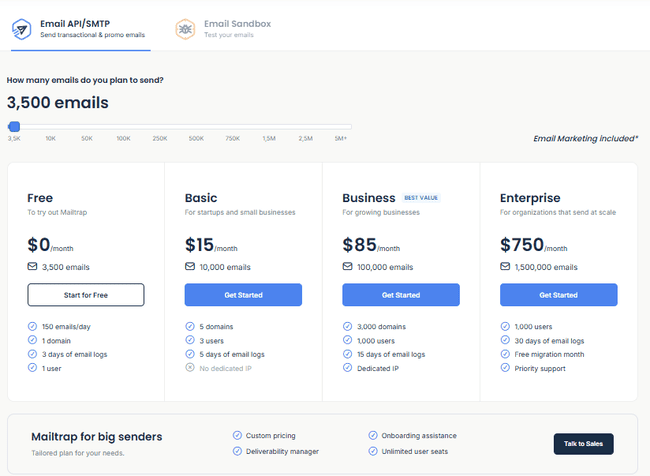The height and width of the screenshot is (476, 650).
Task: Click check icon next to 5 days of email logs
Action: 190,354
